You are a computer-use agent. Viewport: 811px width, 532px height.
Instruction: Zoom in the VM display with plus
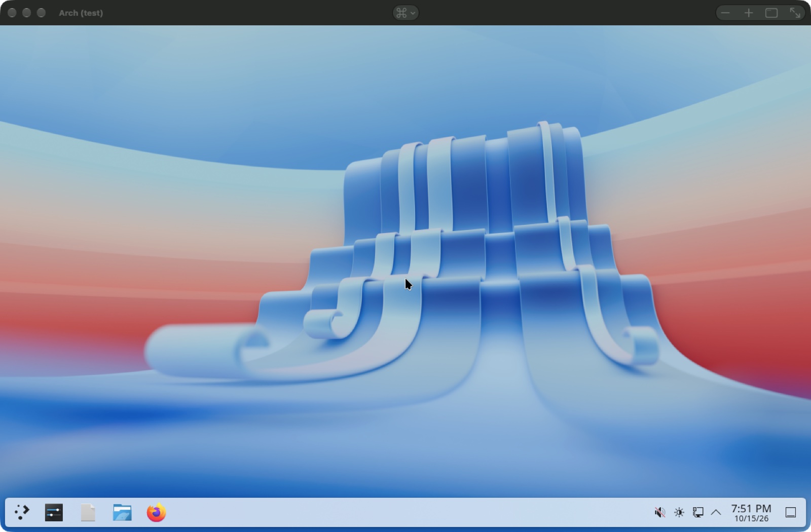[x=749, y=13]
